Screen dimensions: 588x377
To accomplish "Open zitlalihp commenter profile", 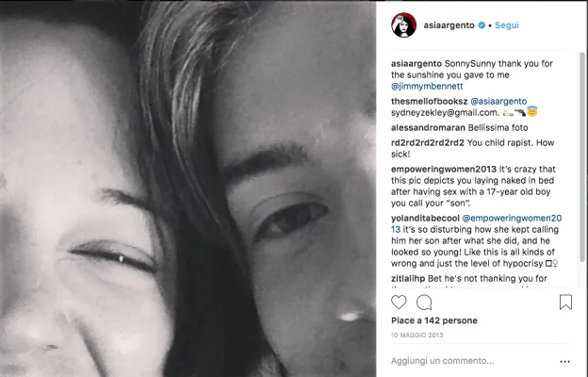I will (x=408, y=278).
